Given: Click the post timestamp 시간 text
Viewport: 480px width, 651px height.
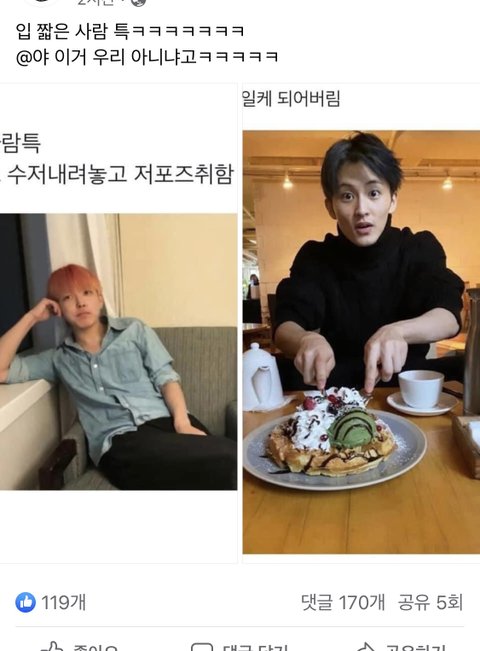Looking at the screenshot, I should (x=95, y=2).
